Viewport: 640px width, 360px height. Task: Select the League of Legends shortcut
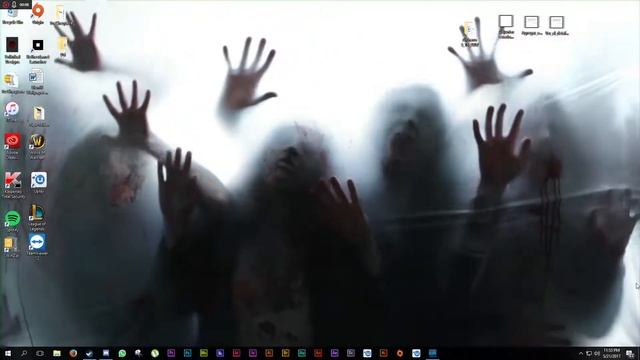pos(37,218)
